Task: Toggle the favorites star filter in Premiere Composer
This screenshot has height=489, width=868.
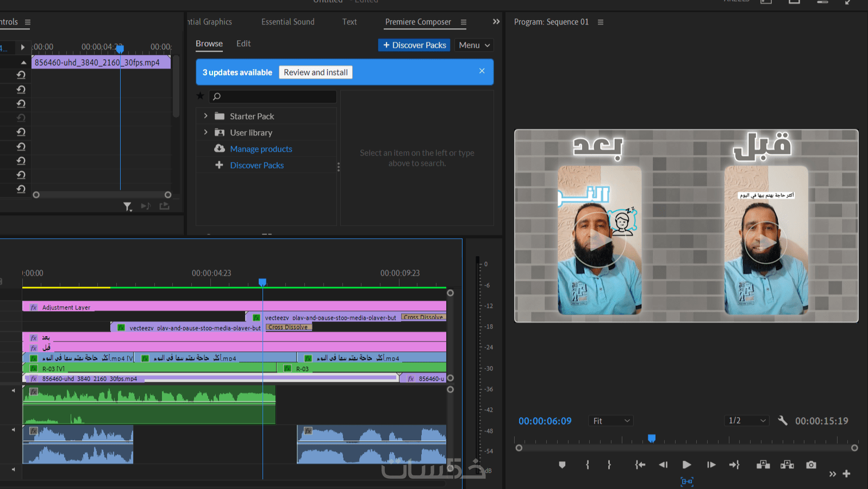Action: 200,96
